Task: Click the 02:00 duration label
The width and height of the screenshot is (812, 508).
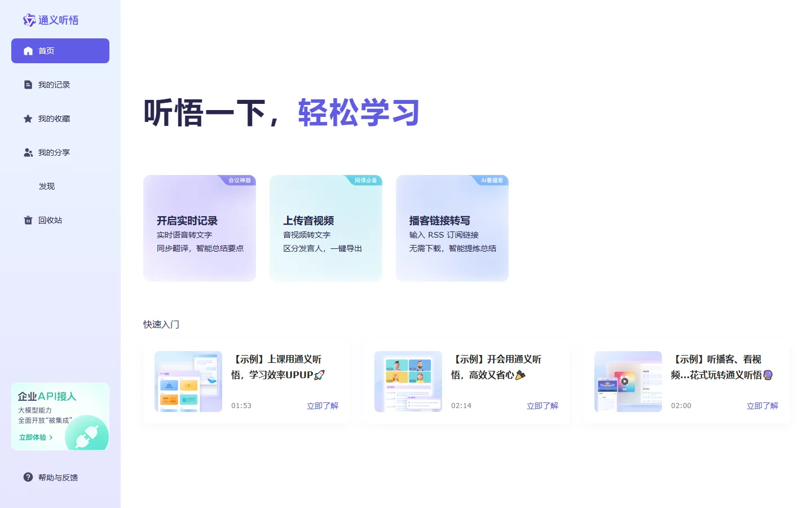Action: pos(681,406)
